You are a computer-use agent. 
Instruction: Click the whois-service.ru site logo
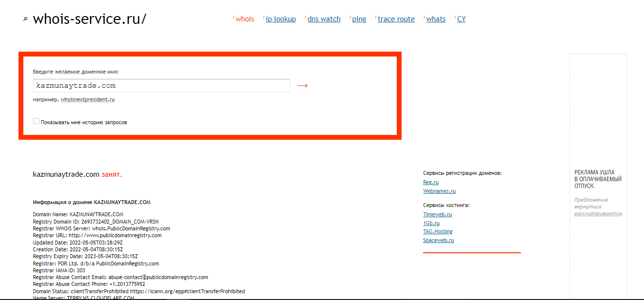(x=89, y=19)
